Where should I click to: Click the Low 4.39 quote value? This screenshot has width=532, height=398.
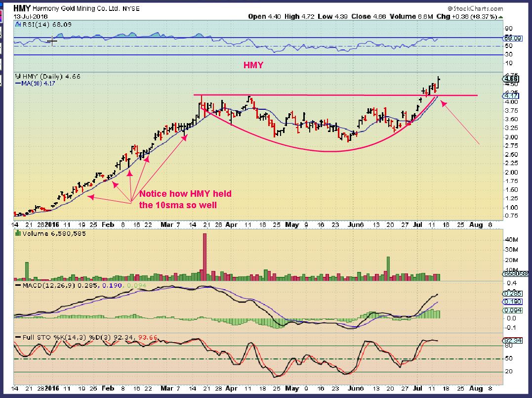point(332,16)
